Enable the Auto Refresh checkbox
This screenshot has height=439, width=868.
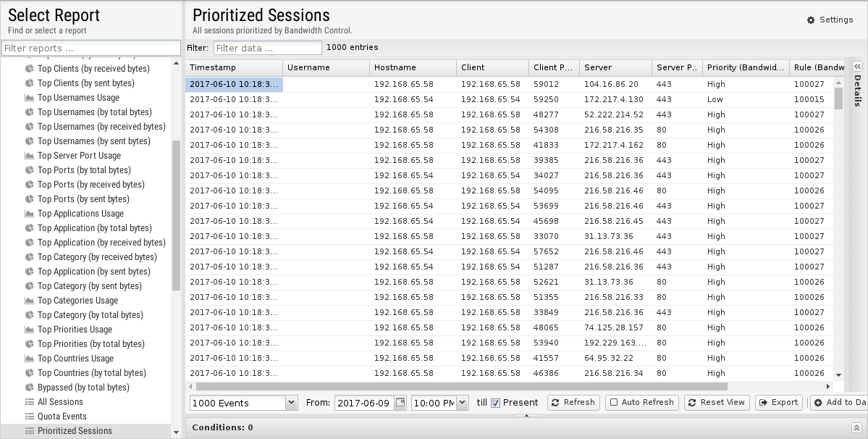click(613, 403)
